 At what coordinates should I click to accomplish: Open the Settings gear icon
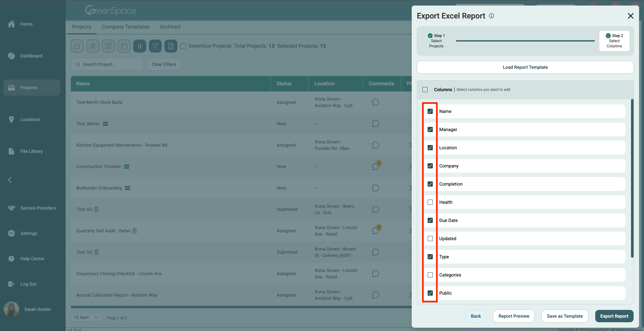pos(11,233)
